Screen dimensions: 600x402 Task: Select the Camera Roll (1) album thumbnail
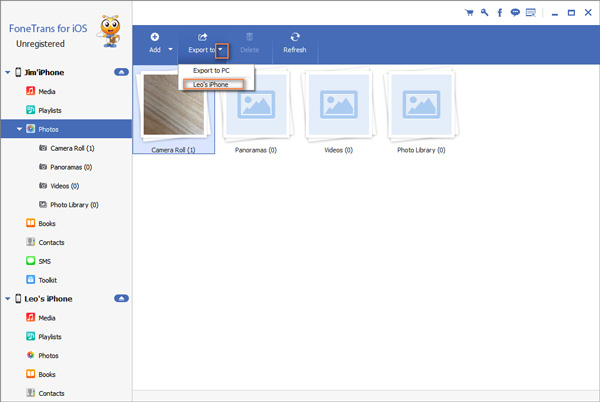coord(174,109)
